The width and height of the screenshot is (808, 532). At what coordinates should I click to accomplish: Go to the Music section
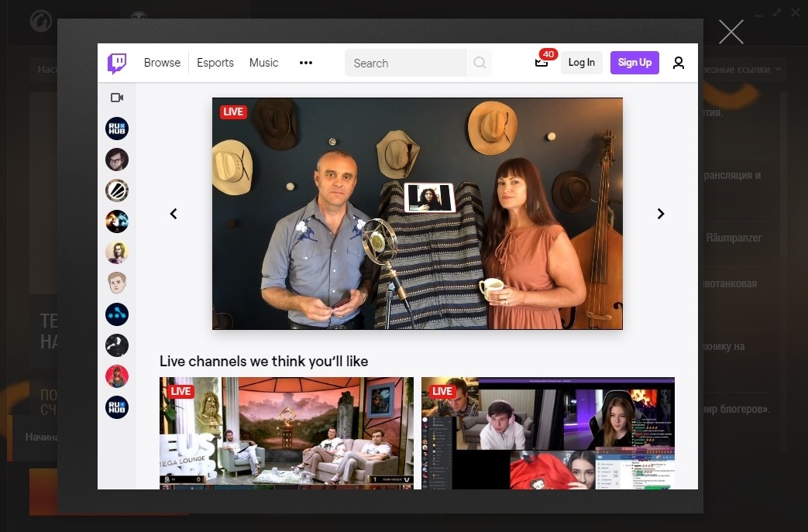tap(263, 63)
